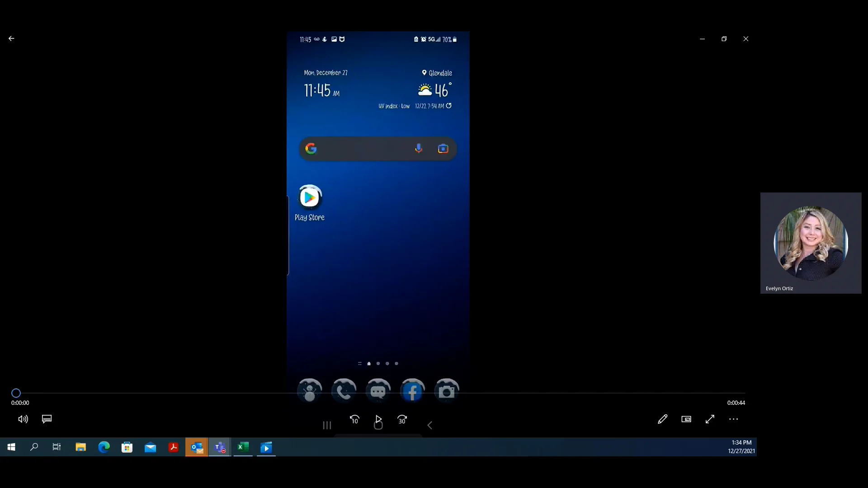Screen dimensions: 868x488
Task: Play the video
Action: tap(378, 419)
